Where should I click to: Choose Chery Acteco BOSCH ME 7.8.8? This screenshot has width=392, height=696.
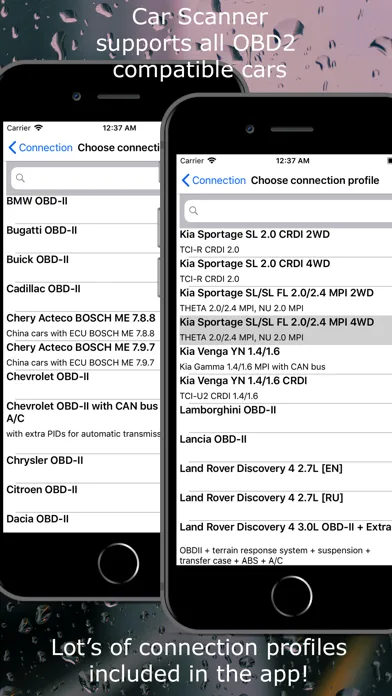(x=82, y=325)
